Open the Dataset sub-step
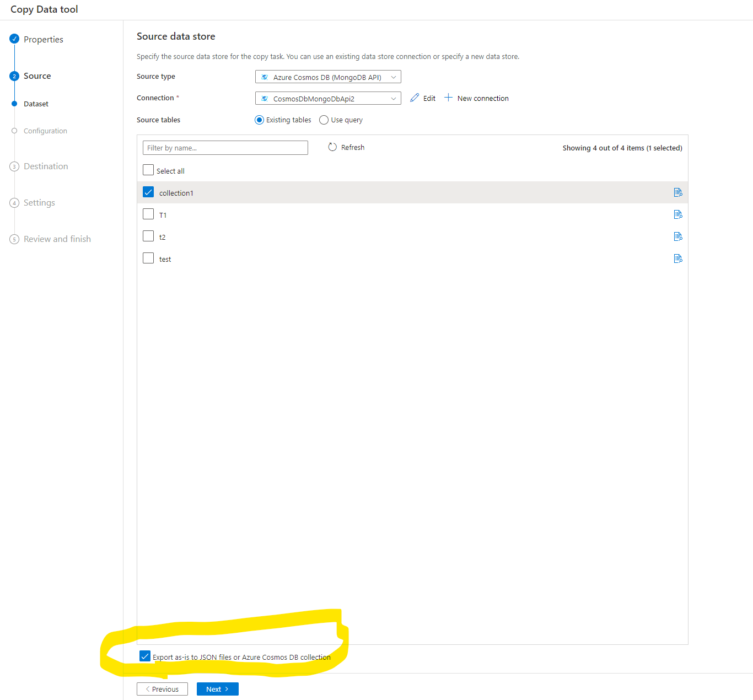The image size is (753, 700). (36, 104)
